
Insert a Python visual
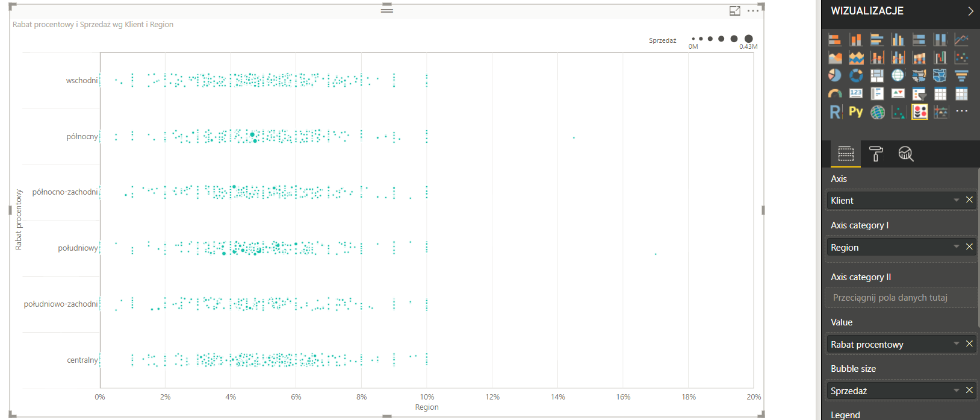click(x=856, y=111)
